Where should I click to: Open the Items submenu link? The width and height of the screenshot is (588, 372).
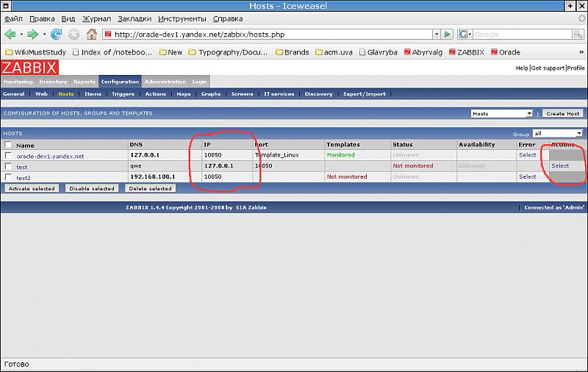click(x=93, y=94)
